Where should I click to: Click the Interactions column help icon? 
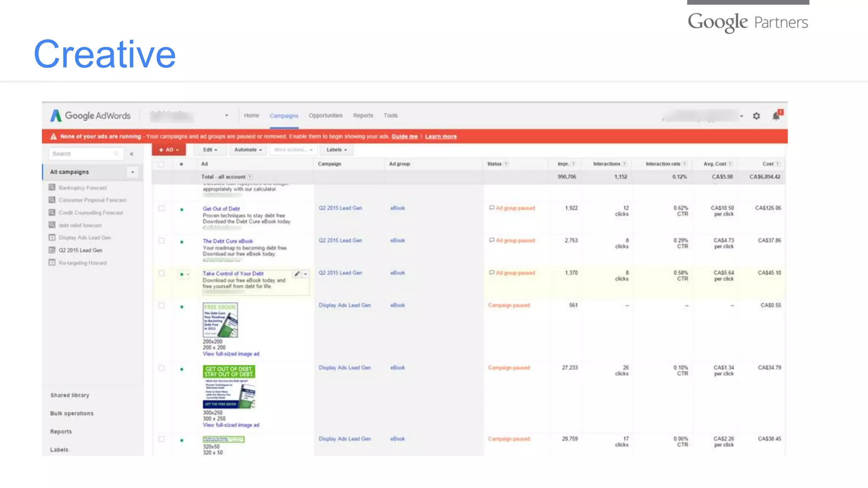click(624, 164)
